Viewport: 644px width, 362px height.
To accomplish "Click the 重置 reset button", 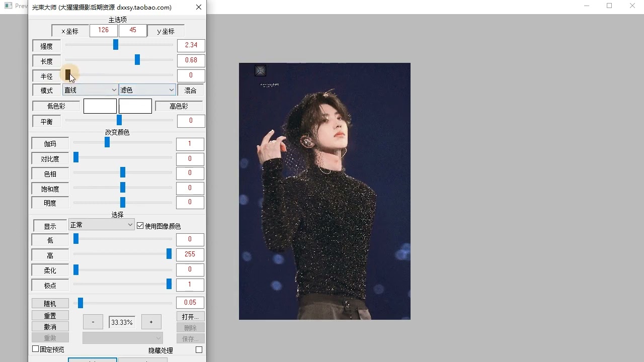I will (50, 316).
